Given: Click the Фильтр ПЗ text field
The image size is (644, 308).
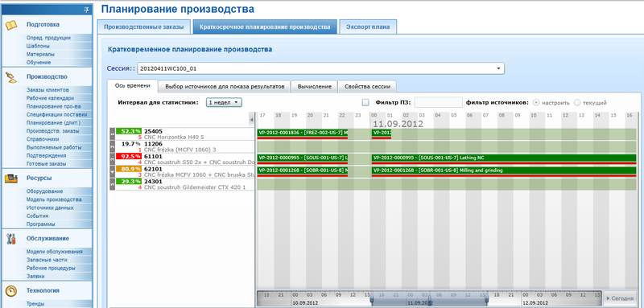Looking at the screenshot, I should [x=438, y=102].
